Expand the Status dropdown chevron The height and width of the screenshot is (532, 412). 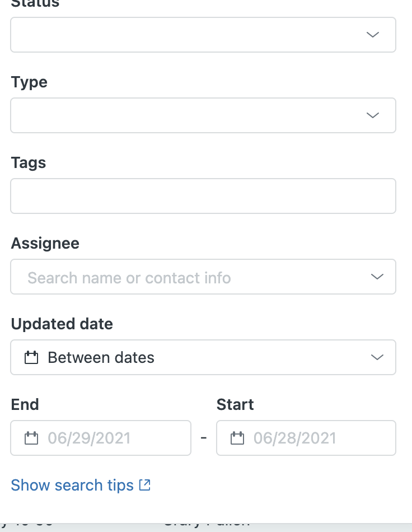[372, 35]
